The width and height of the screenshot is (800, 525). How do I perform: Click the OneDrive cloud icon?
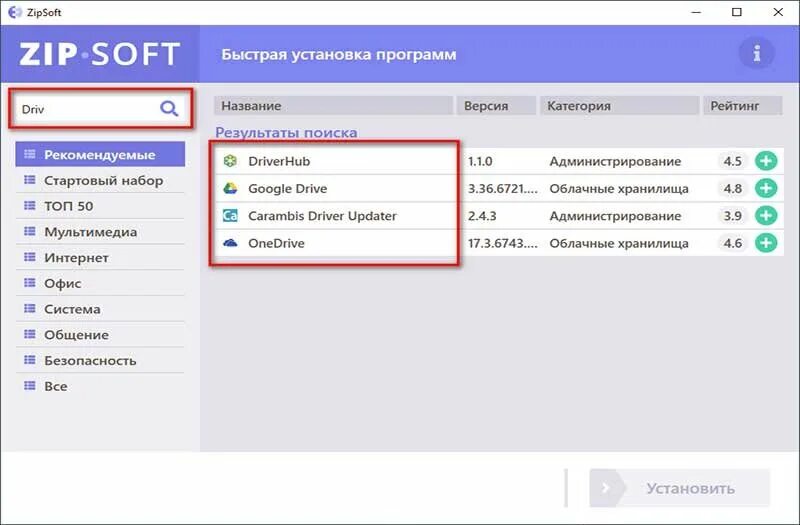pyautogui.click(x=231, y=243)
